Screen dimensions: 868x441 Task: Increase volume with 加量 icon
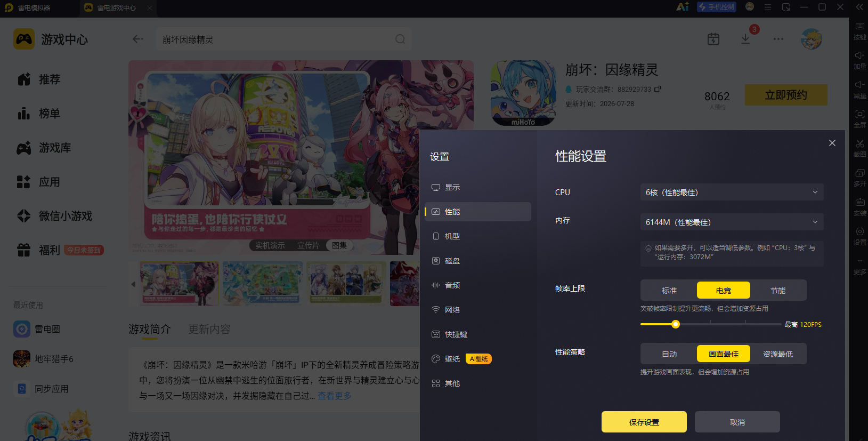pos(859,61)
